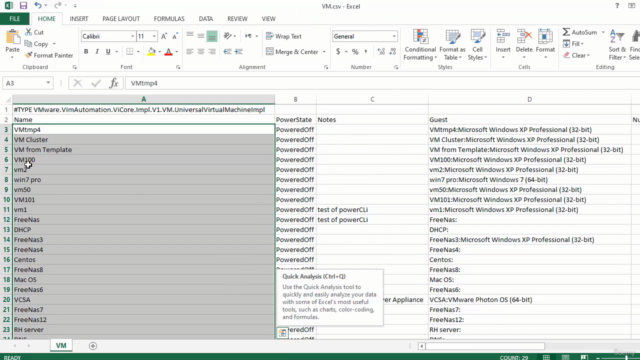Click the Wrap Text button

click(x=284, y=36)
